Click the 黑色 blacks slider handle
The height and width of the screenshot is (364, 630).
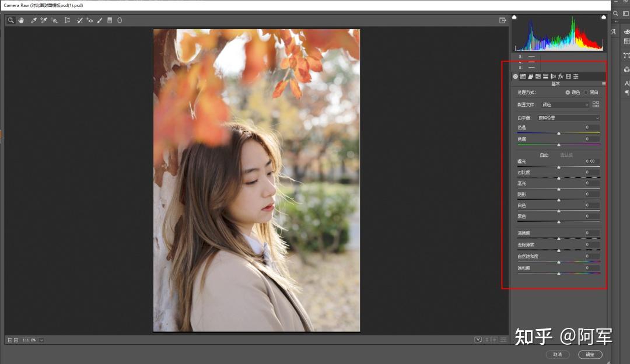[x=559, y=222]
